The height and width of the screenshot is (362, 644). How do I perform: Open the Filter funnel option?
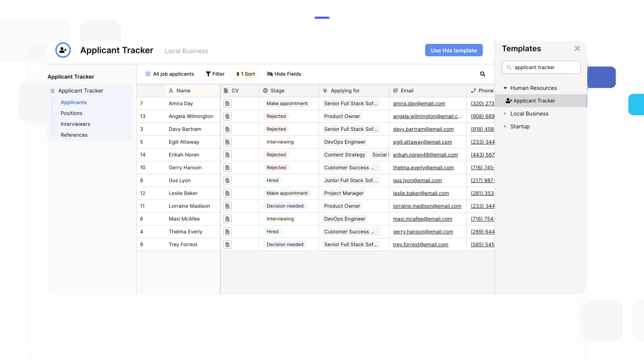(x=215, y=74)
